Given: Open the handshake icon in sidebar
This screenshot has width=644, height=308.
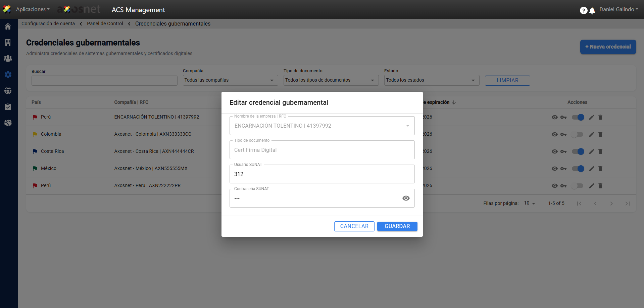Looking at the screenshot, I should 8,123.
